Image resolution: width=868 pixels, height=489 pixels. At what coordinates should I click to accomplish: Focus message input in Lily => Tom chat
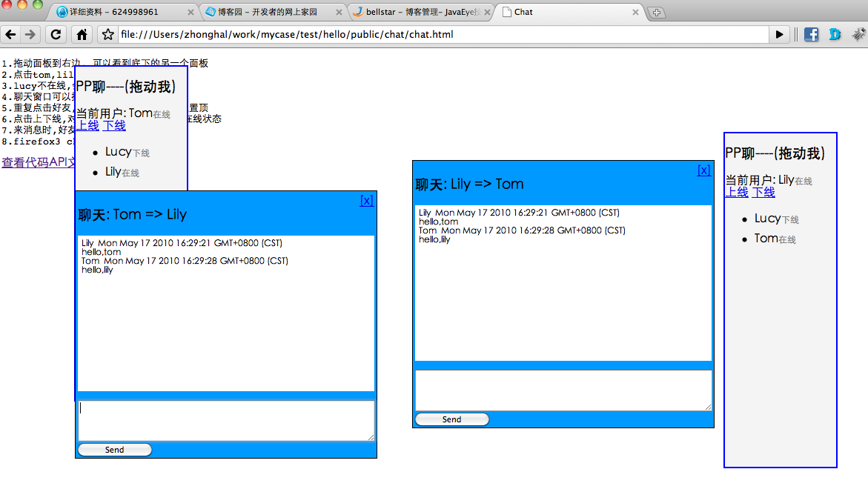click(563, 390)
